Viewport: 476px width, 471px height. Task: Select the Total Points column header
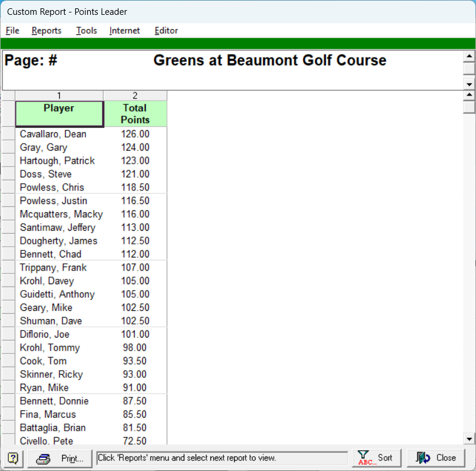pos(135,113)
